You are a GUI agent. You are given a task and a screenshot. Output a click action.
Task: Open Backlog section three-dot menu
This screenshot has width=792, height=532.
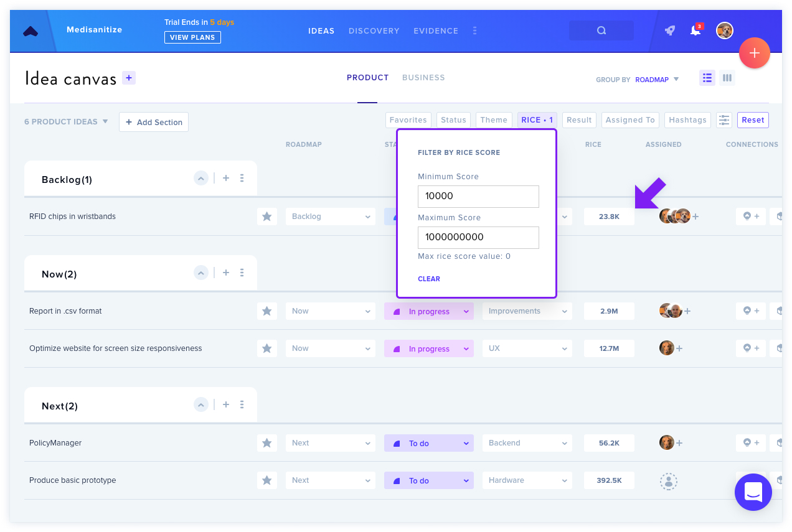(242, 179)
